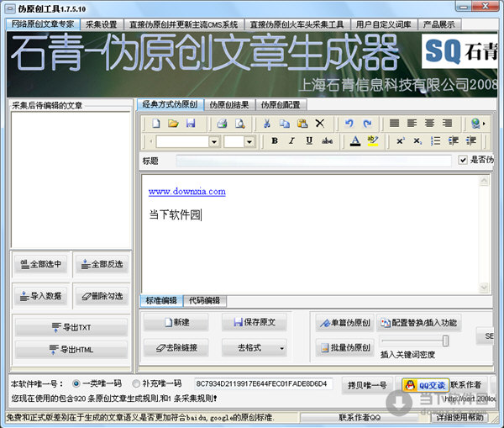The height and width of the screenshot is (428, 504).
Task: Export articles with 导出TXT button
Action: coord(71,328)
